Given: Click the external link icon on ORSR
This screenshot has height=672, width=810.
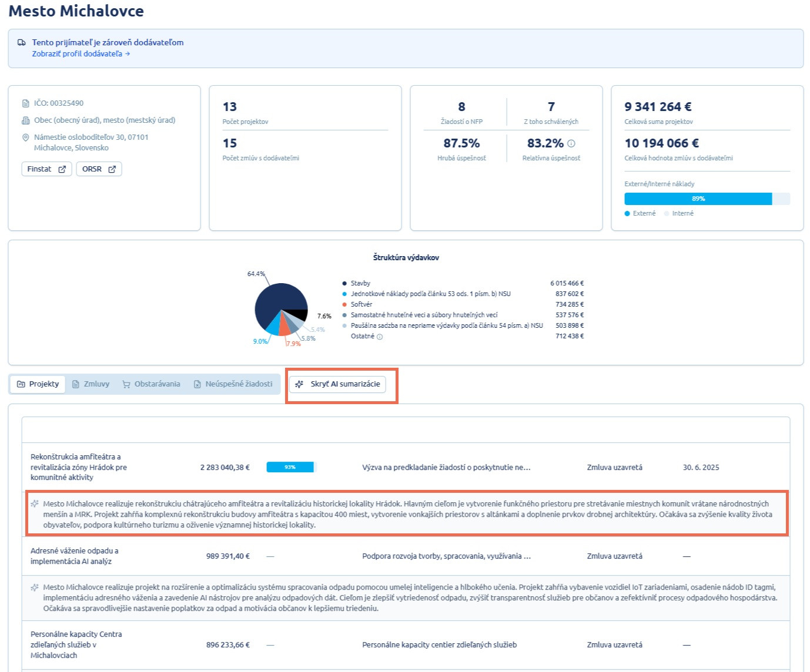Looking at the screenshot, I should tap(112, 169).
